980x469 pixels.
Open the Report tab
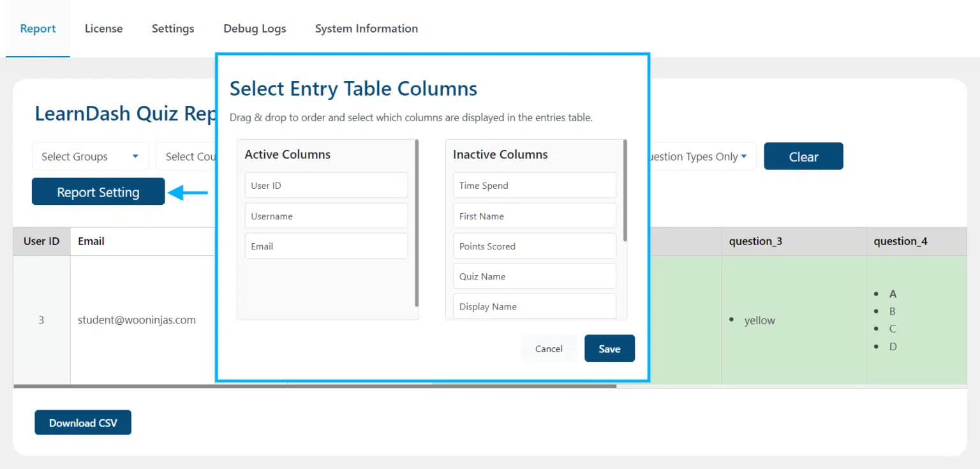click(x=38, y=29)
